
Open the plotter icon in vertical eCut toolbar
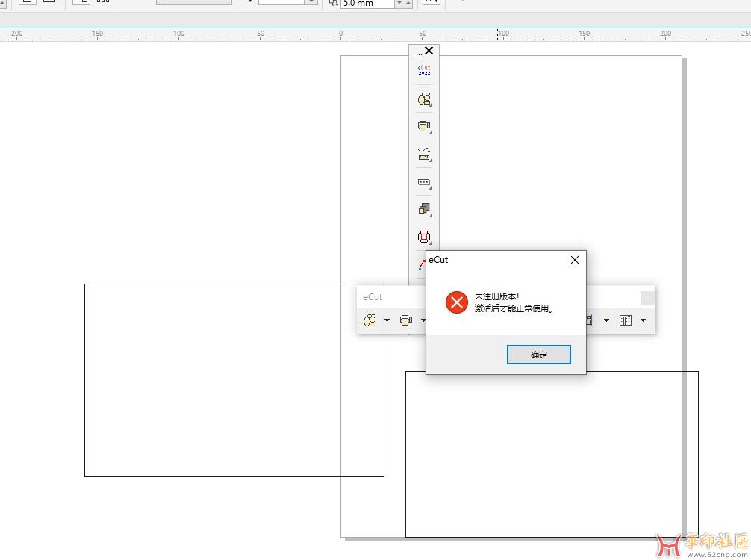(x=424, y=126)
